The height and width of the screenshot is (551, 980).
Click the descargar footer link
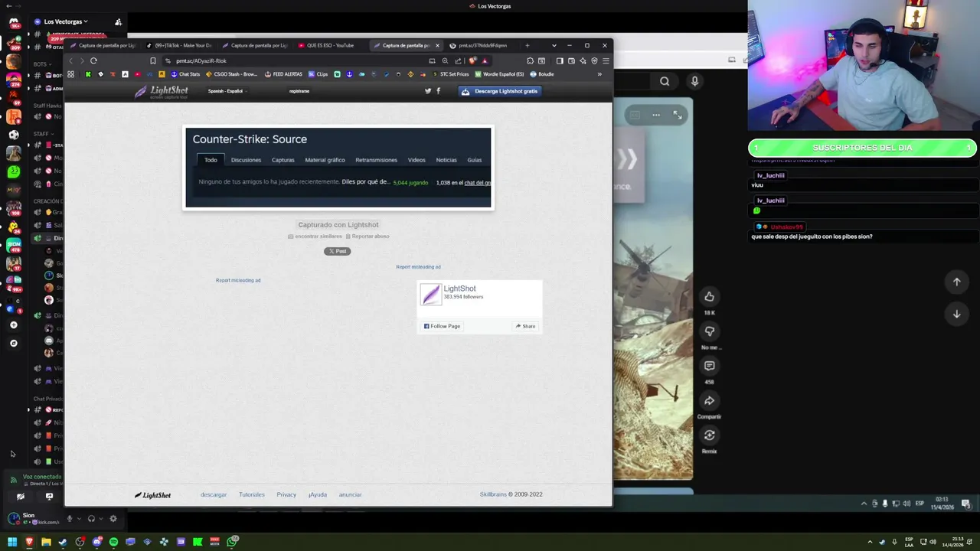click(x=214, y=494)
